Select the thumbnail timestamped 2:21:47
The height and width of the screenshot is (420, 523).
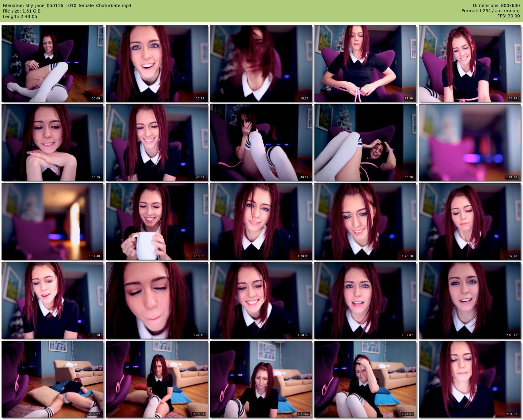tap(261, 379)
